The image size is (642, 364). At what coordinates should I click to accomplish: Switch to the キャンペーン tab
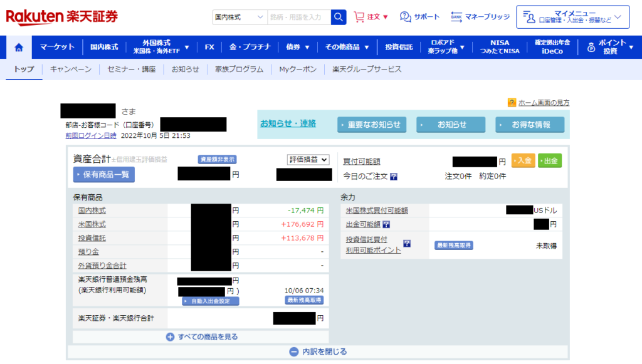pyautogui.click(x=69, y=70)
